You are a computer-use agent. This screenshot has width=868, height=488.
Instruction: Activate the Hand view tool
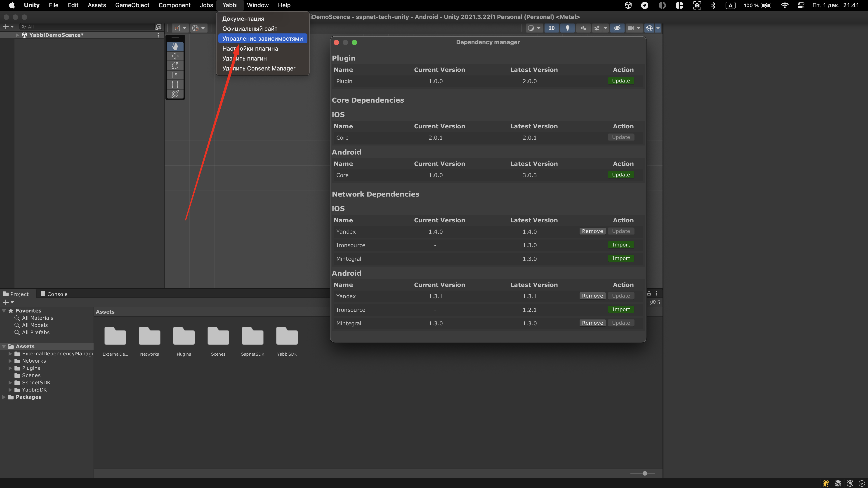click(x=175, y=46)
